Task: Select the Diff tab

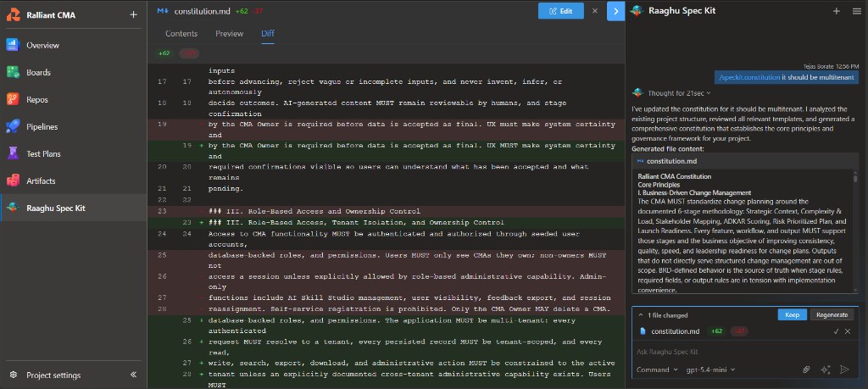Action: 268,34
